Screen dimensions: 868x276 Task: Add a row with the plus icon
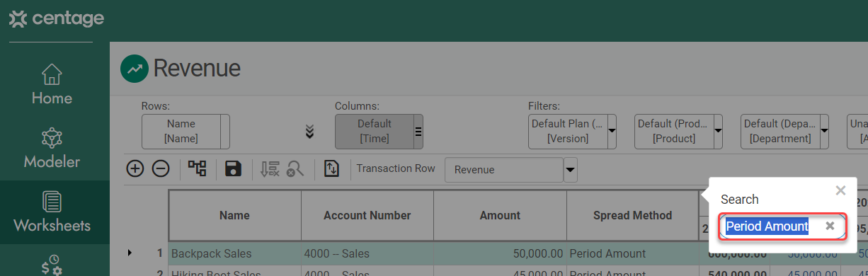(135, 168)
